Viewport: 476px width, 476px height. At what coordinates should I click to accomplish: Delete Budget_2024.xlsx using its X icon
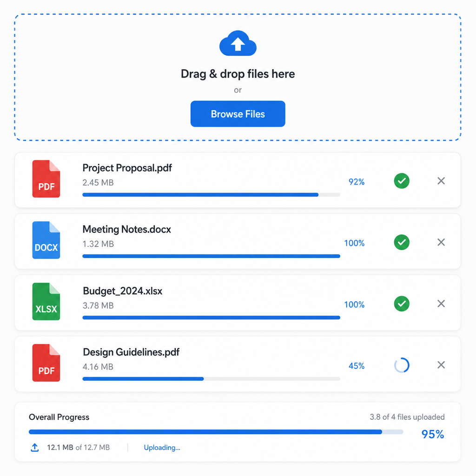pyautogui.click(x=441, y=304)
